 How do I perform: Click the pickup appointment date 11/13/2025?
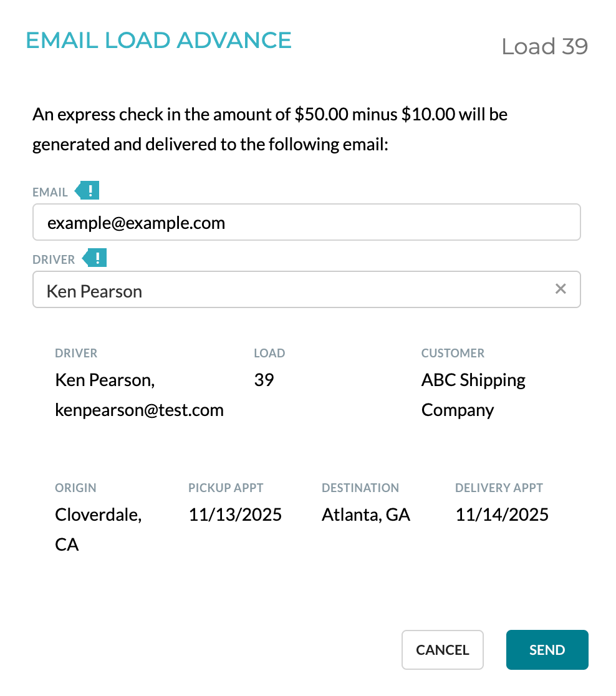[235, 515]
